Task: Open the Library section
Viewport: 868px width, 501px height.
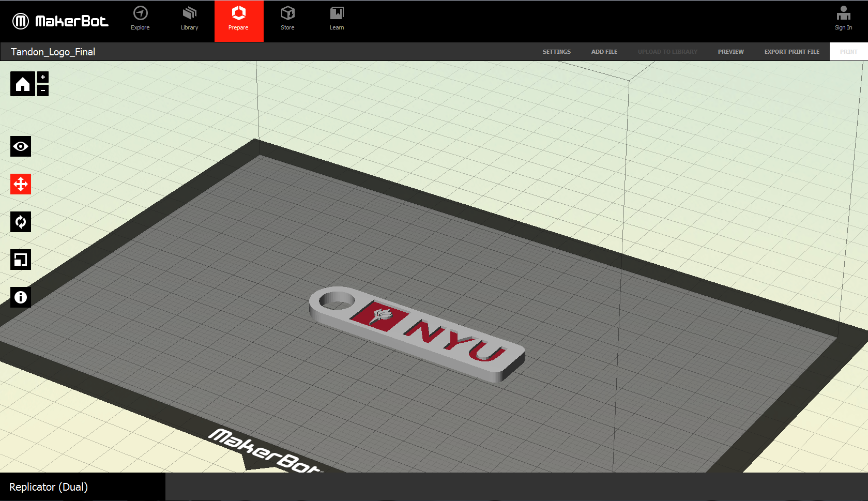Action: (190, 19)
